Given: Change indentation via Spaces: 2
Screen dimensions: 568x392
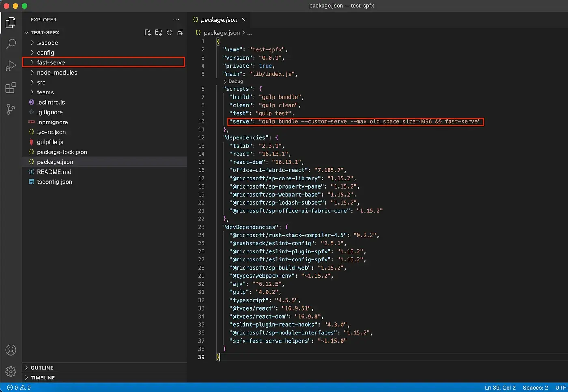Looking at the screenshot, I should (x=535, y=388).
